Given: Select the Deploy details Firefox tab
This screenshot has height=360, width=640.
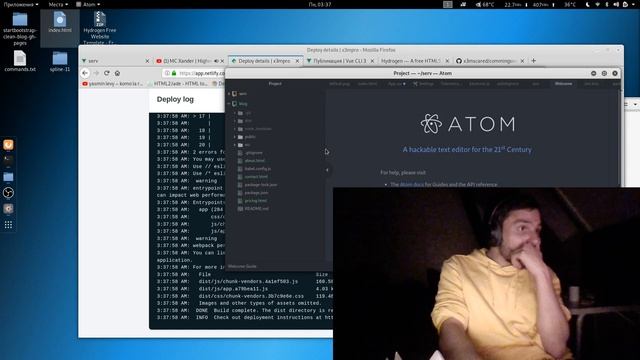Looking at the screenshot, I should point(264,61).
